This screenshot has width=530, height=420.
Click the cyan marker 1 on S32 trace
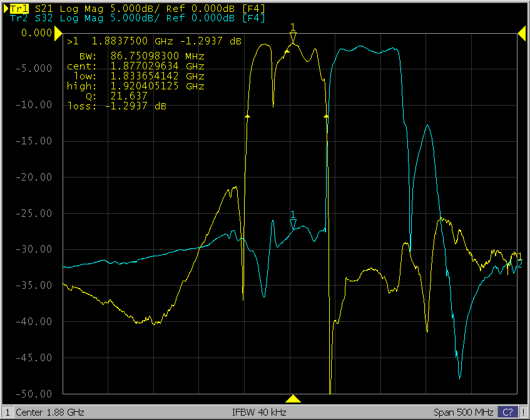pos(292,223)
